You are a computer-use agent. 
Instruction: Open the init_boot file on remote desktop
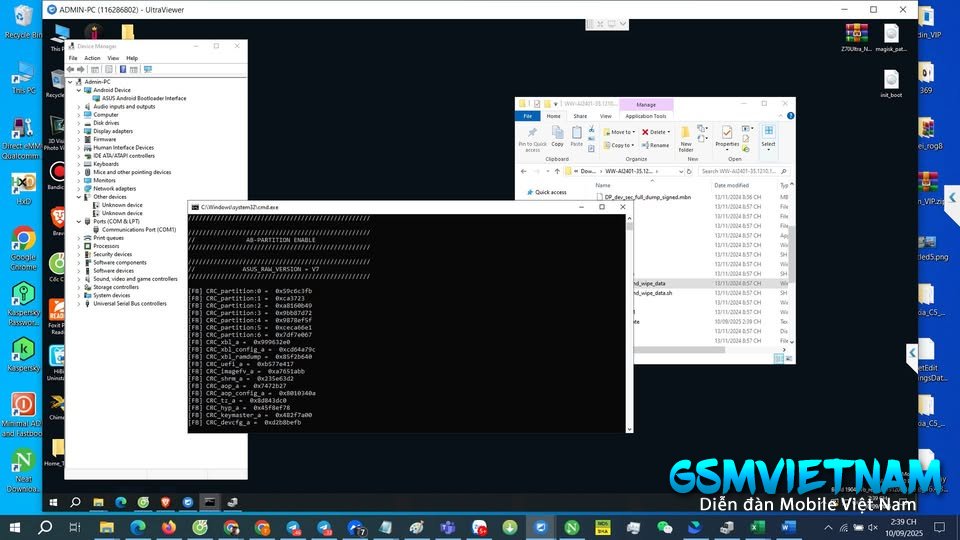pos(891,84)
